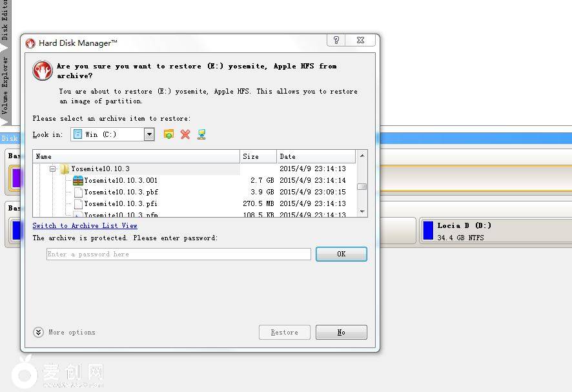Click the file list scrollbar down arrow
The image size is (572, 392).
[362, 212]
